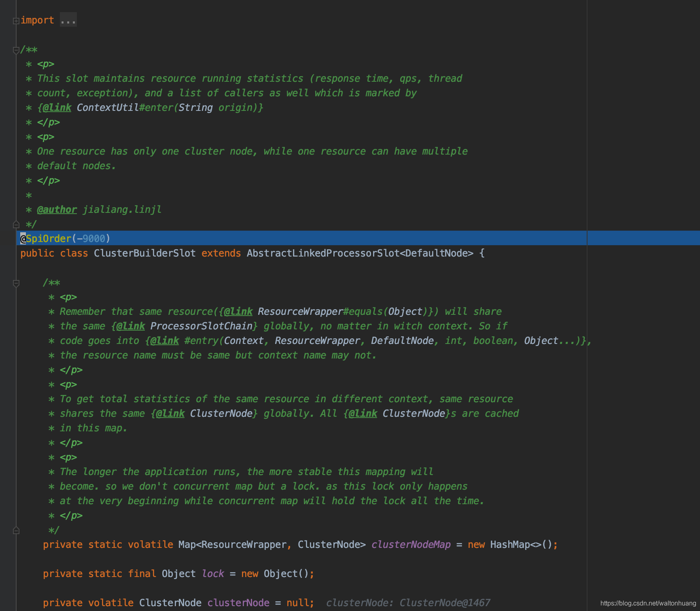Click the clusterNodeMap field name

(411, 545)
